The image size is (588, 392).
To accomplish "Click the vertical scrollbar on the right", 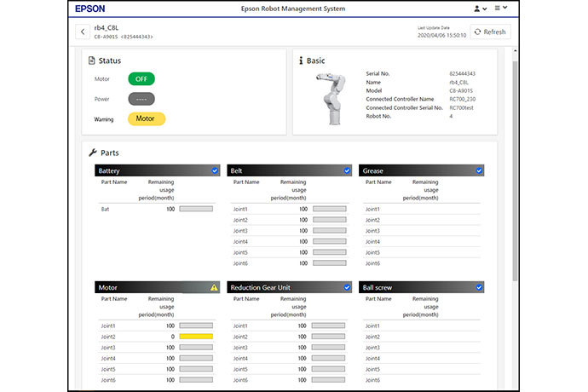I will pyautogui.click(x=515, y=169).
